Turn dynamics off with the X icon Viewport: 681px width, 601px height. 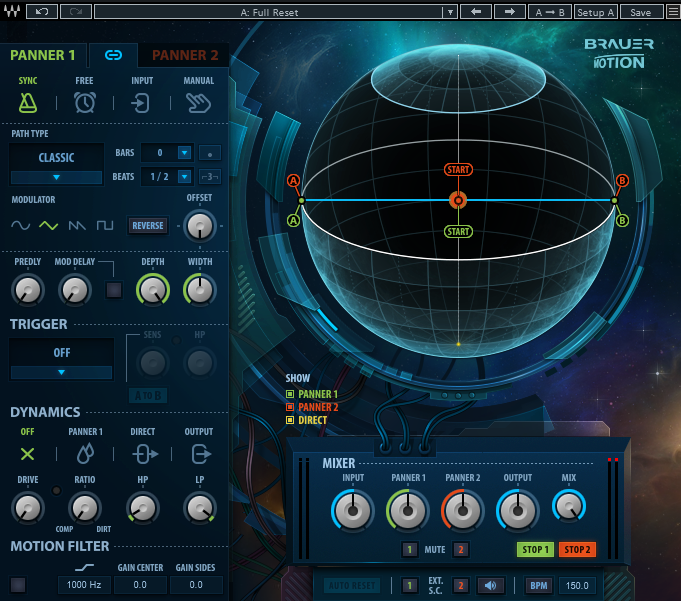[x=28, y=454]
